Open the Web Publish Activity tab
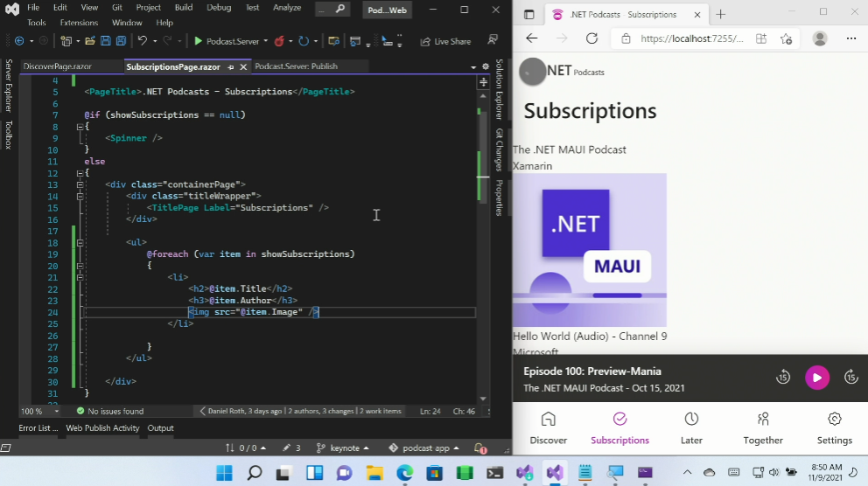Image resolution: width=868 pixels, height=486 pixels. tap(102, 428)
